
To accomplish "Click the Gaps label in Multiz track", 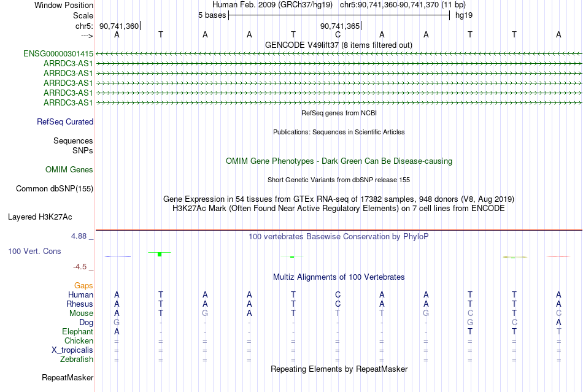I will [x=83, y=285].
